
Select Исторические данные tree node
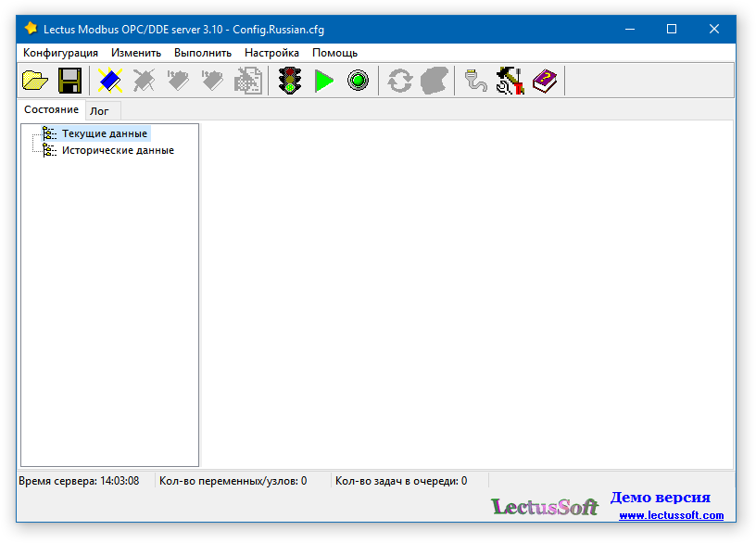[x=118, y=150]
